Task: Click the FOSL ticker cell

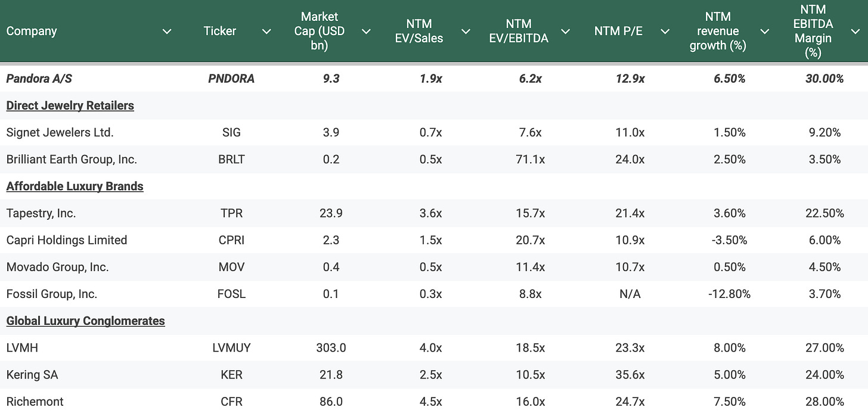Action: click(x=231, y=294)
